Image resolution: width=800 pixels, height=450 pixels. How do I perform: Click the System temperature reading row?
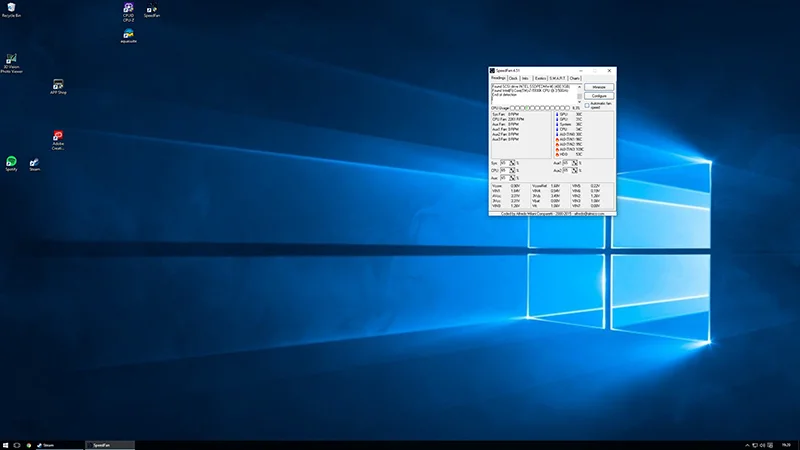(x=569, y=124)
